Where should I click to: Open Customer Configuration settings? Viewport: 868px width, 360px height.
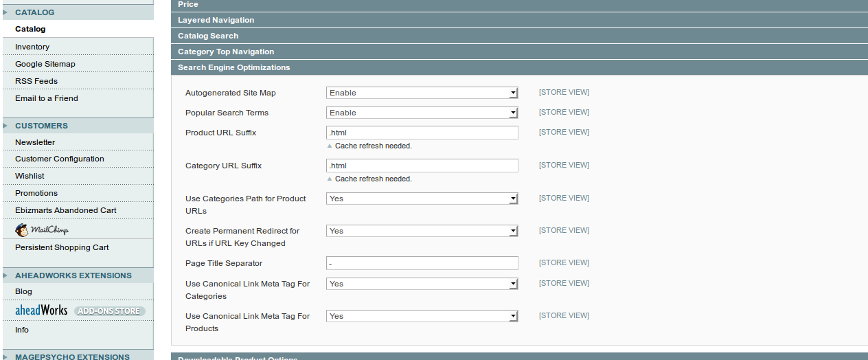tap(60, 159)
